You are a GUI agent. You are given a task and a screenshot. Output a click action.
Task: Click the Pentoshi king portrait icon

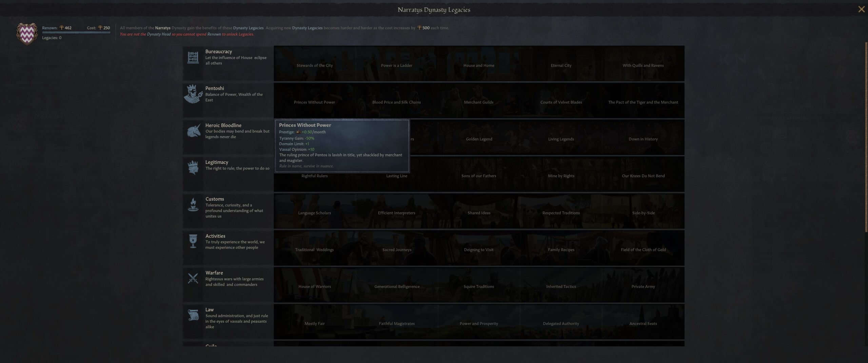click(x=193, y=94)
